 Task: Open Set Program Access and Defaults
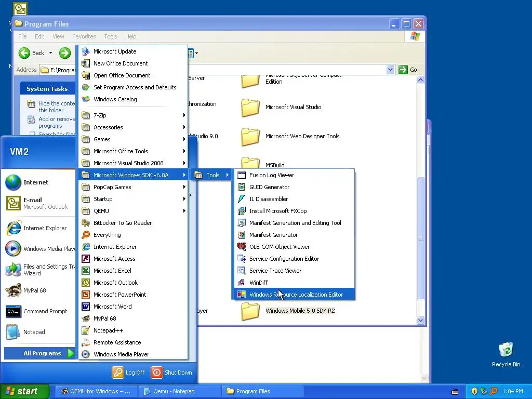[133, 87]
